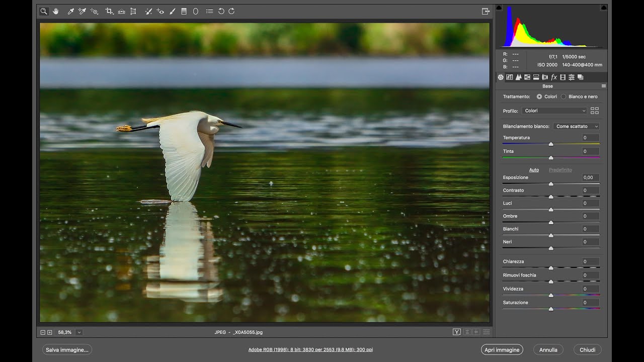This screenshot has height=362, width=644.
Task: Open Bilanciamento bianco dropdown
Action: click(x=576, y=126)
